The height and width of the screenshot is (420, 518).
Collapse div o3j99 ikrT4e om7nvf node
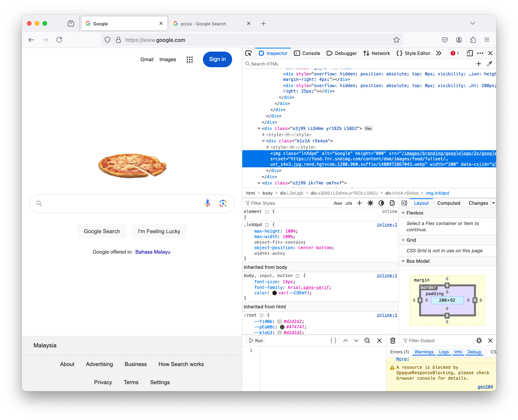(x=259, y=183)
